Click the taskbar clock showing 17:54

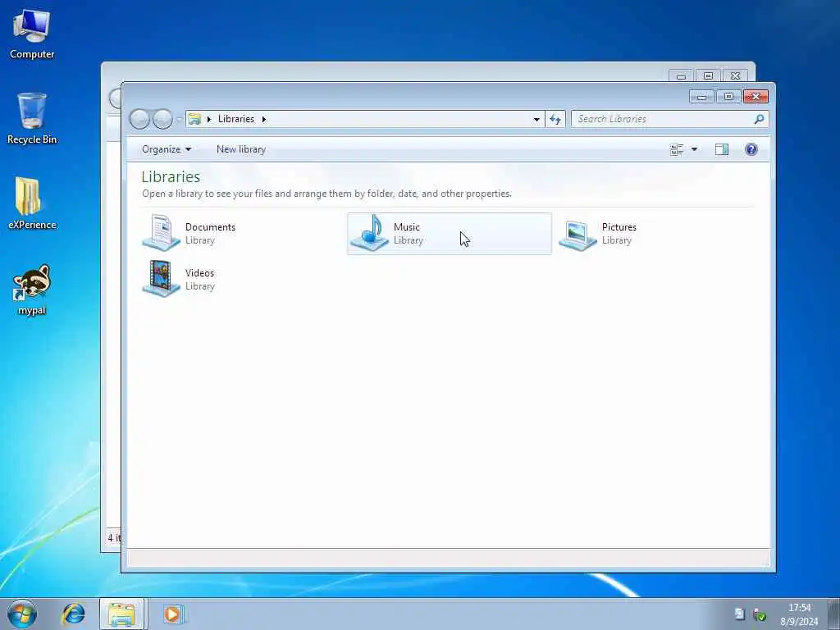coord(799,614)
